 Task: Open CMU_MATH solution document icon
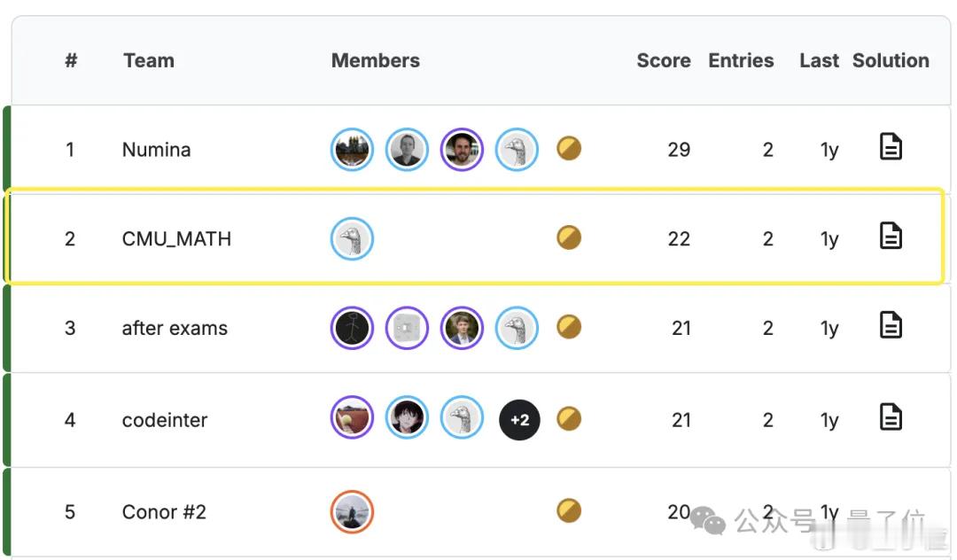891,236
